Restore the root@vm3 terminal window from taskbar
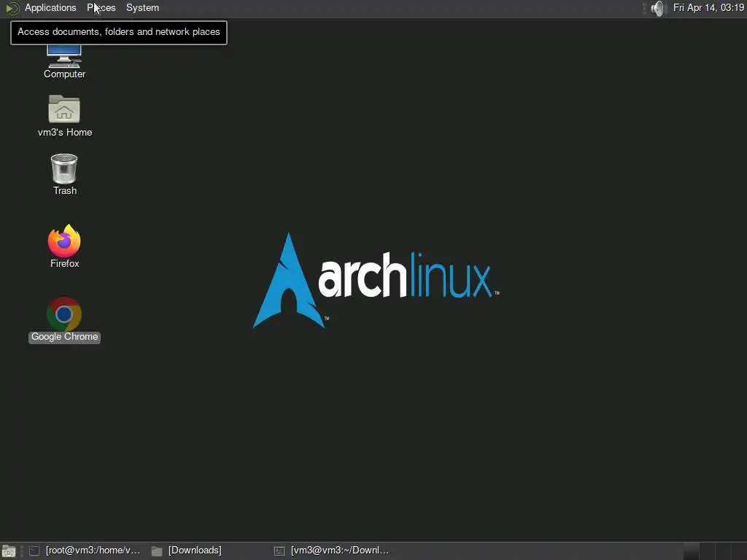The height and width of the screenshot is (560, 747). coord(85,551)
